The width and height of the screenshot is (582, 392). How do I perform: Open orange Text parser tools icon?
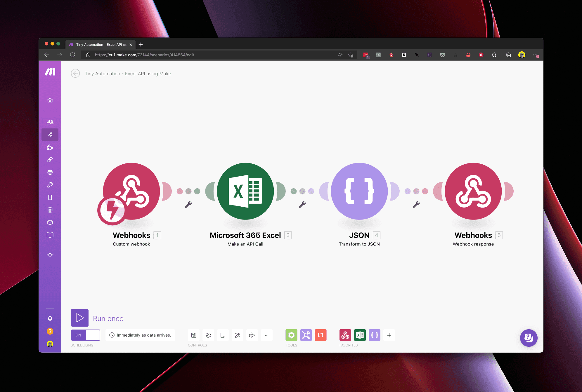(321, 335)
